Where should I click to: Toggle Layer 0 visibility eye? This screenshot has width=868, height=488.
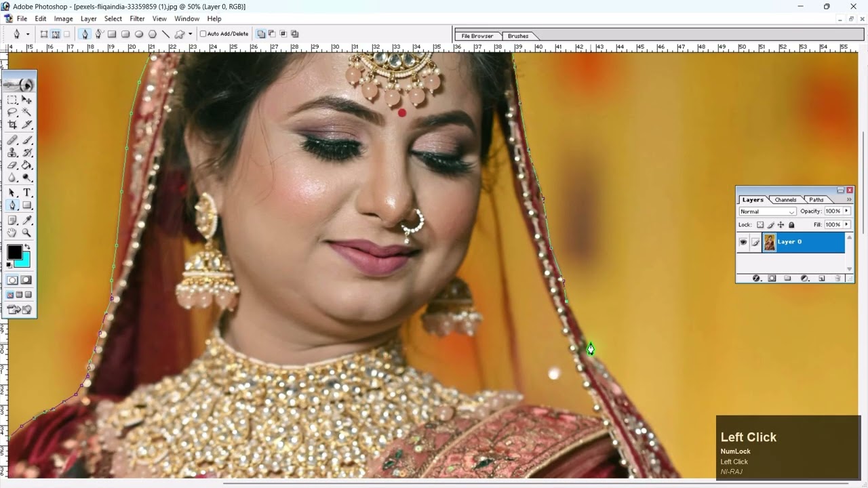point(743,242)
